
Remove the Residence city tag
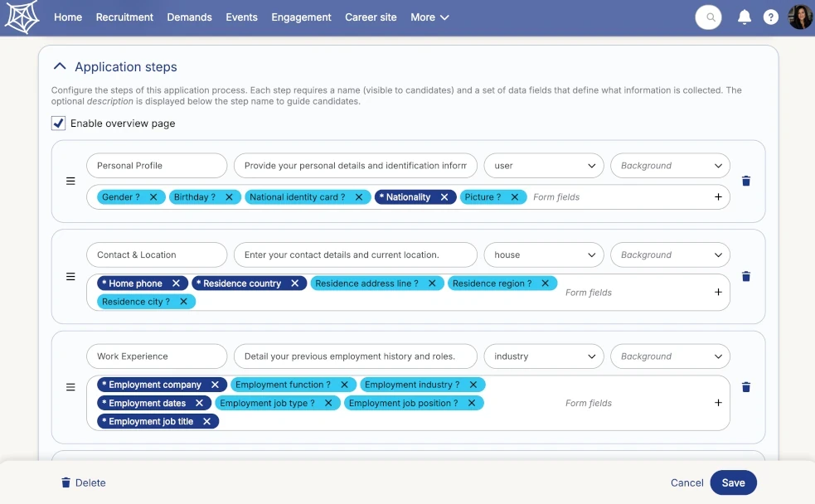coord(183,302)
